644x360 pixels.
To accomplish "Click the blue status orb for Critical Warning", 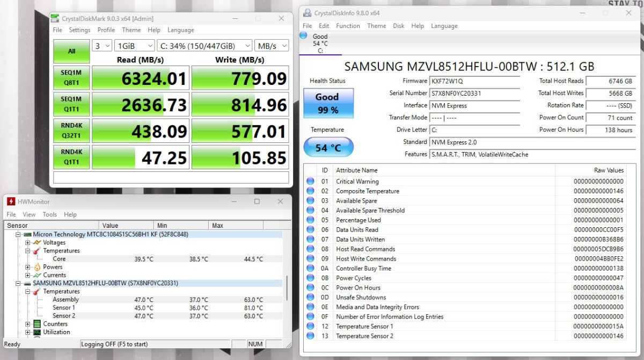I will [310, 182].
